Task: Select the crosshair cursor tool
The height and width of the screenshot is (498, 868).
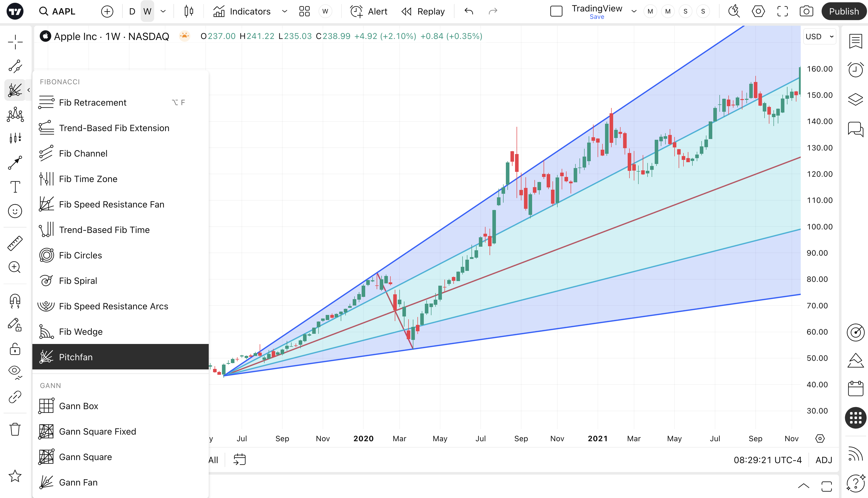Action: (15, 42)
